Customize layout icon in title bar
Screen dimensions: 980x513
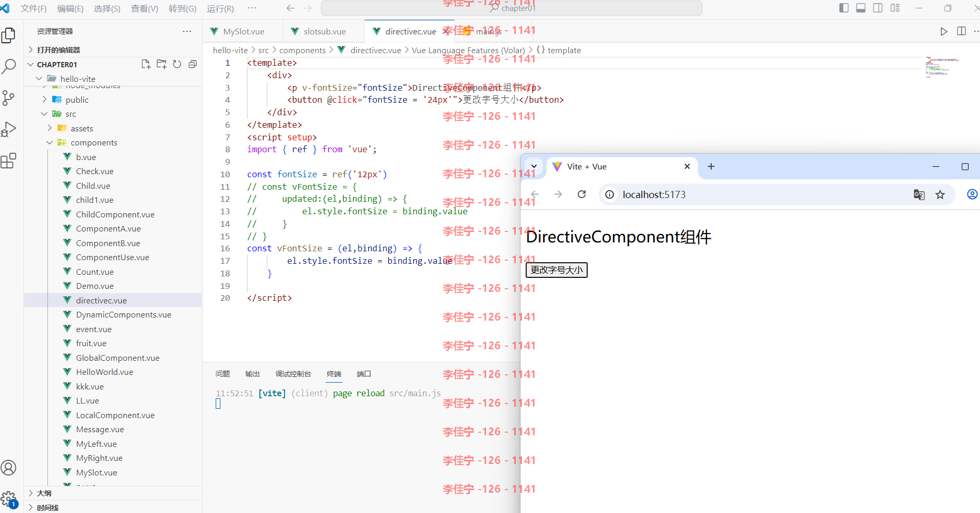click(895, 8)
